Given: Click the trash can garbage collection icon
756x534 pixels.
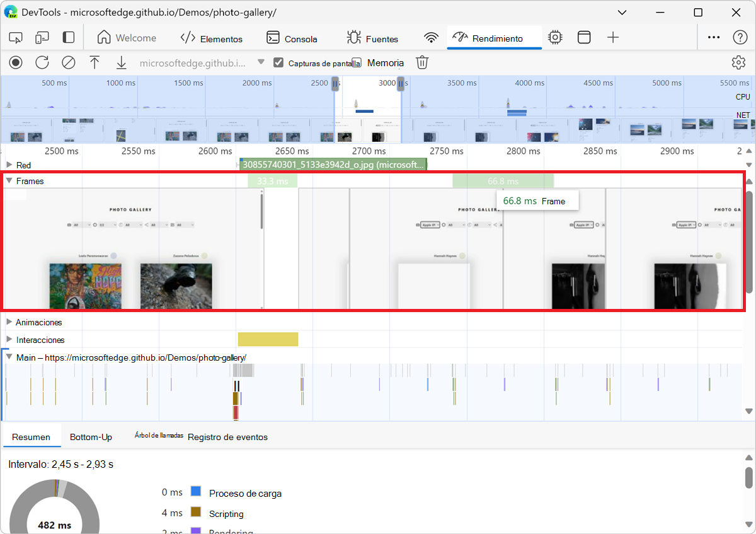Looking at the screenshot, I should [422, 62].
